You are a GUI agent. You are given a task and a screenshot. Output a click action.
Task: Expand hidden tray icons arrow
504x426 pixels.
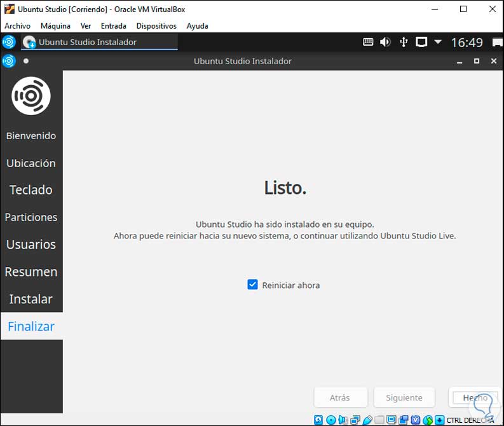click(438, 41)
